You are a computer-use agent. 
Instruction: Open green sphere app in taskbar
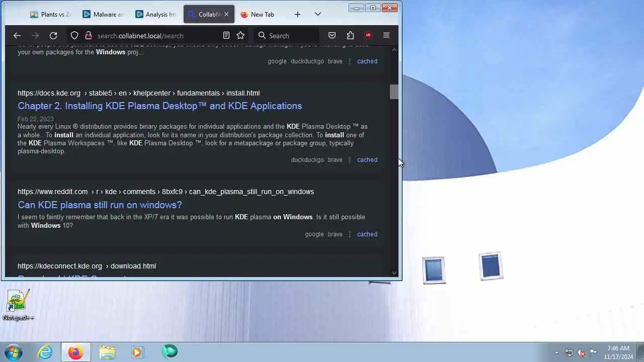click(170, 351)
